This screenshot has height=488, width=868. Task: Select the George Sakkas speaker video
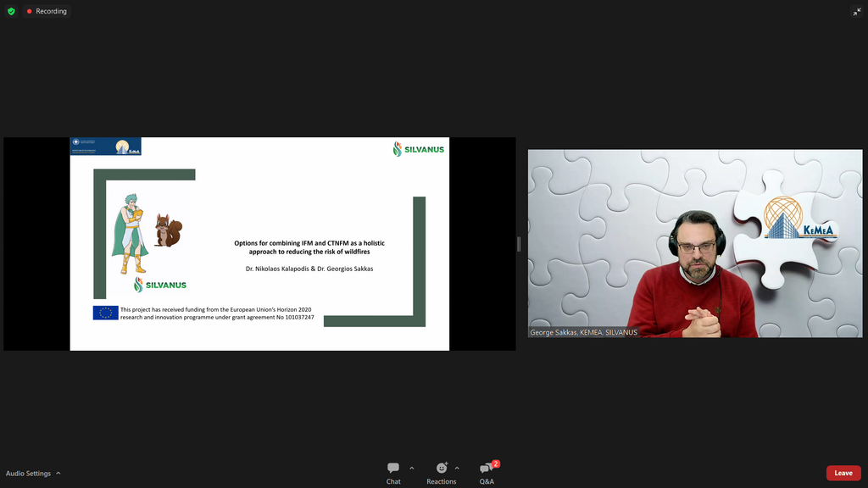(x=695, y=254)
